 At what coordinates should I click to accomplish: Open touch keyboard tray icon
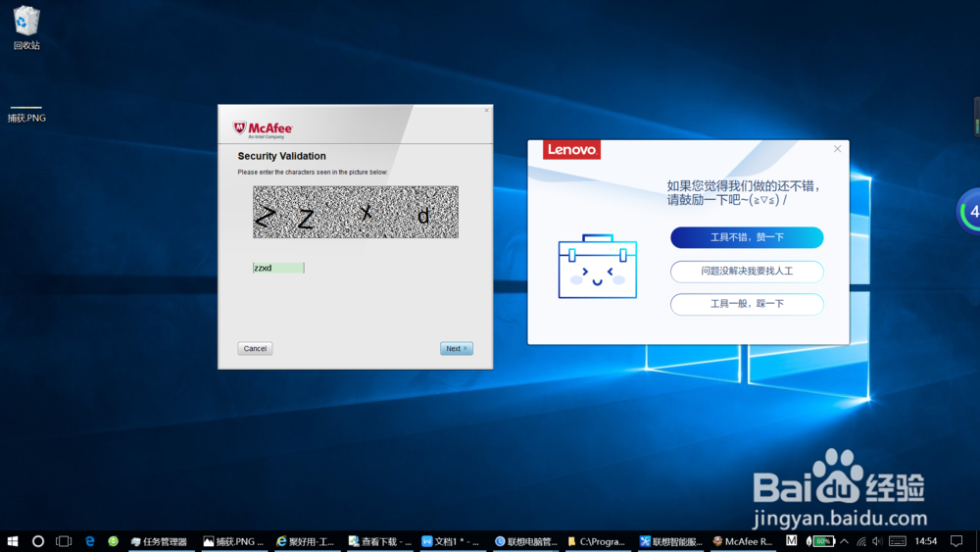898,541
